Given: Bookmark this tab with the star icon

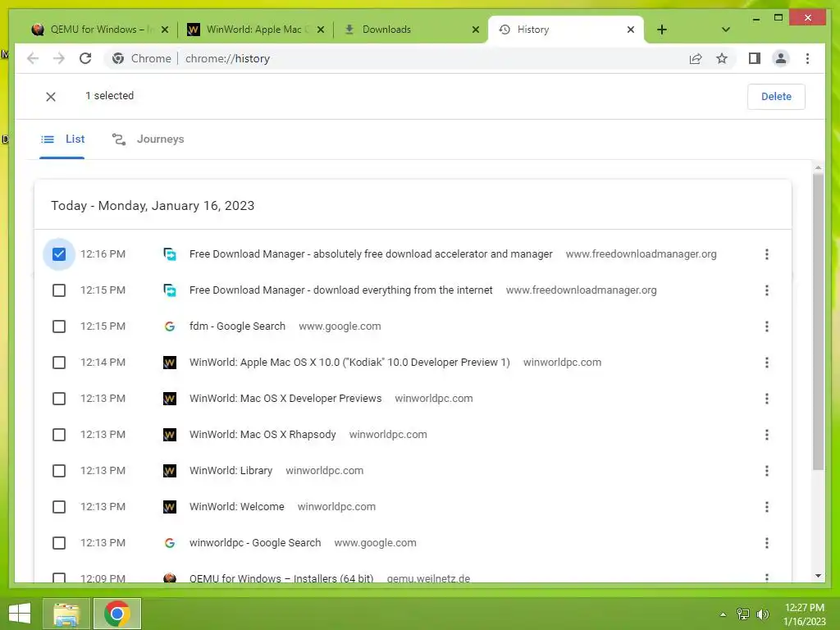Looking at the screenshot, I should (x=722, y=58).
